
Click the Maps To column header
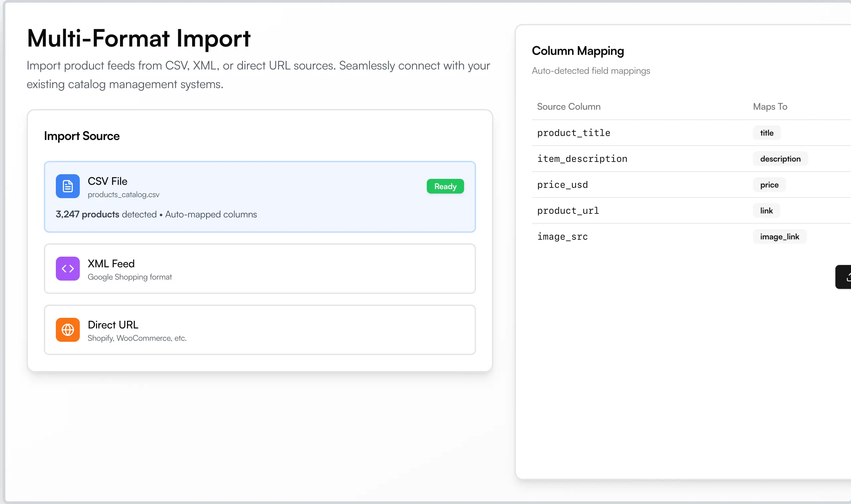coord(770,106)
